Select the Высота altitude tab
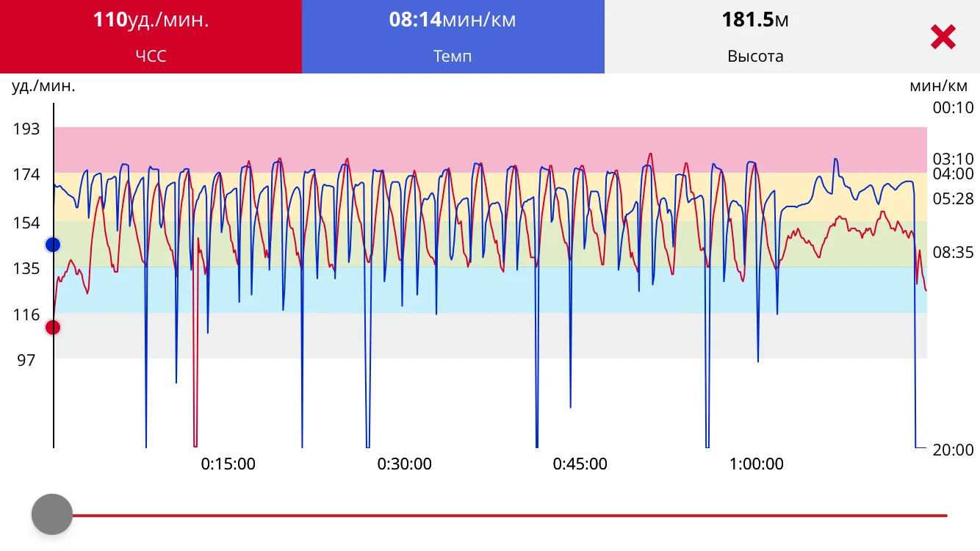 pyautogui.click(x=755, y=37)
